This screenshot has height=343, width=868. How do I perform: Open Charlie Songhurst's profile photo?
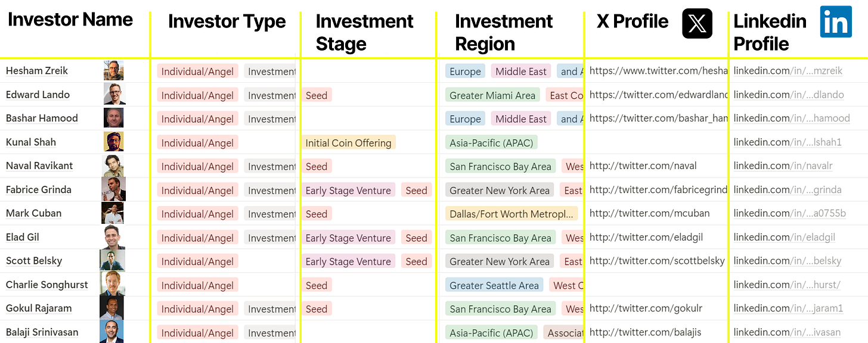coord(113,284)
